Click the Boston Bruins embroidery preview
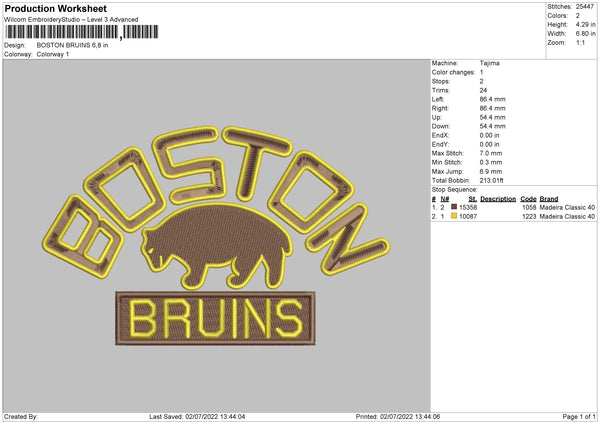Viewport: 600px width, 424px height. point(216,236)
